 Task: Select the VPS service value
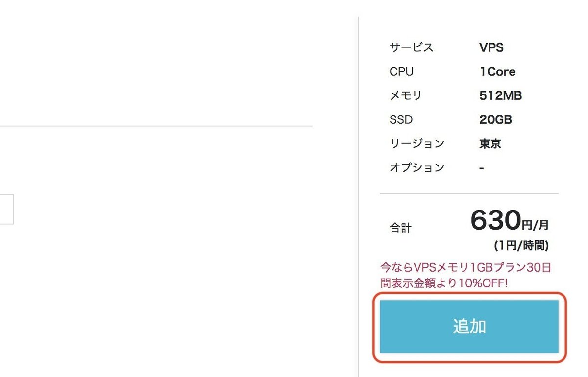[x=491, y=47]
